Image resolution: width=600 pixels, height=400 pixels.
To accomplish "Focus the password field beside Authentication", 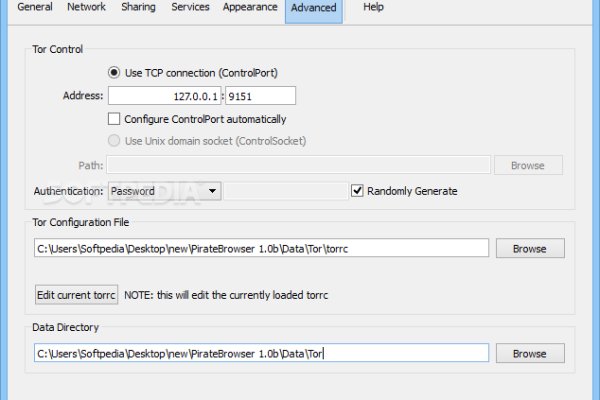I will coord(283,190).
